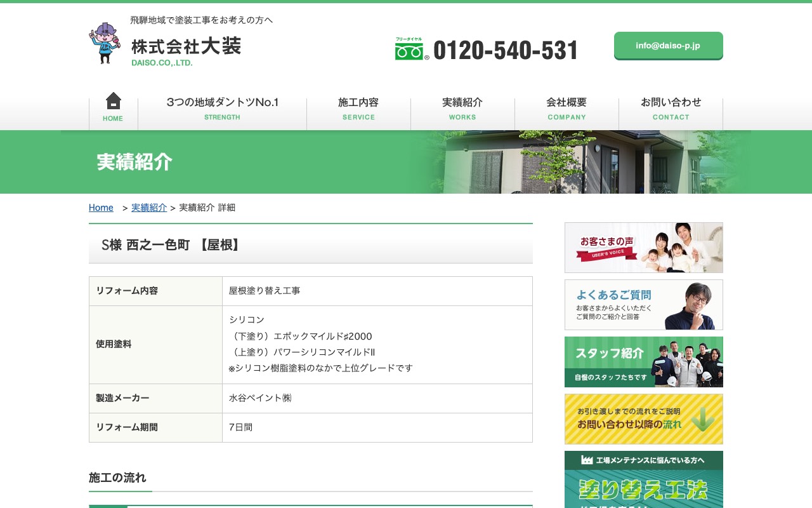Select the リフォーム期間 table header cell
This screenshot has width=812, height=508.
coord(155,427)
